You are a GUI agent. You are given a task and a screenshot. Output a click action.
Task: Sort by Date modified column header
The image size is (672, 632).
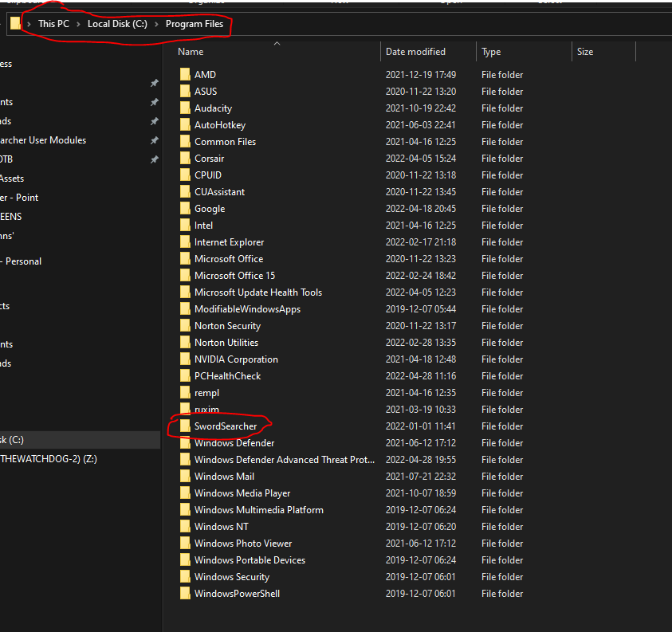coord(415,52)
